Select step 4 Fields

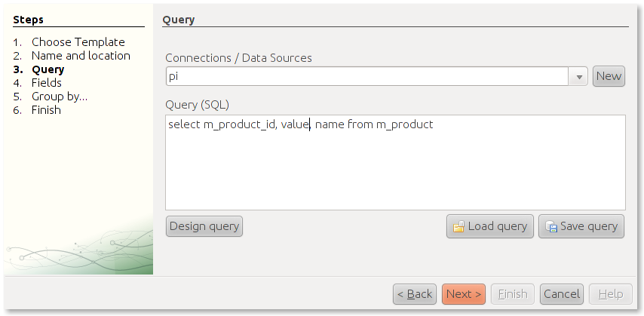(46, 83)
